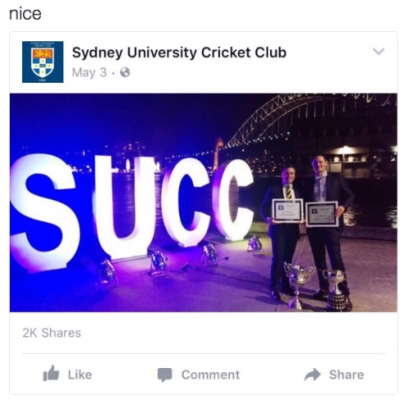The height and width of the screenshot is (400, 409).
Task: Click the Comment button label
Action: tap(211, 375)
